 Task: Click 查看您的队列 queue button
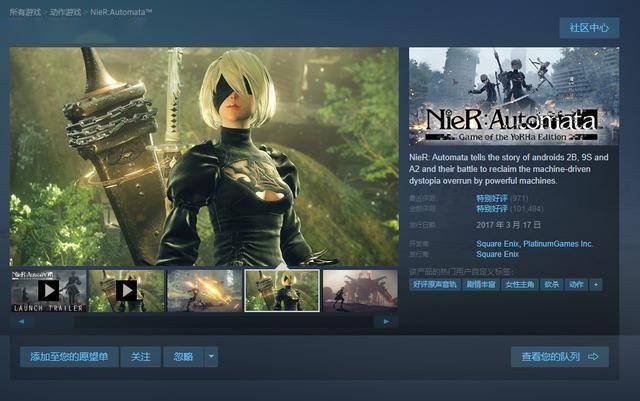coord(560,357)
